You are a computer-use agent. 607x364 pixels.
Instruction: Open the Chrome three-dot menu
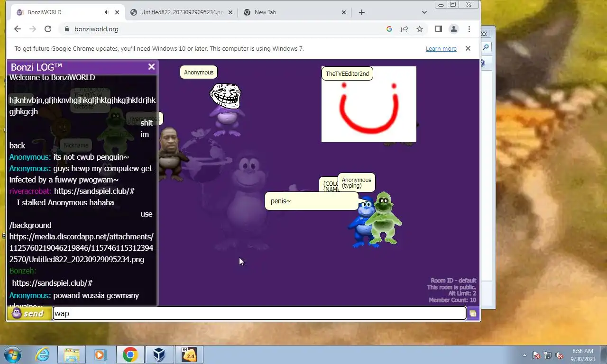[469, 29]
